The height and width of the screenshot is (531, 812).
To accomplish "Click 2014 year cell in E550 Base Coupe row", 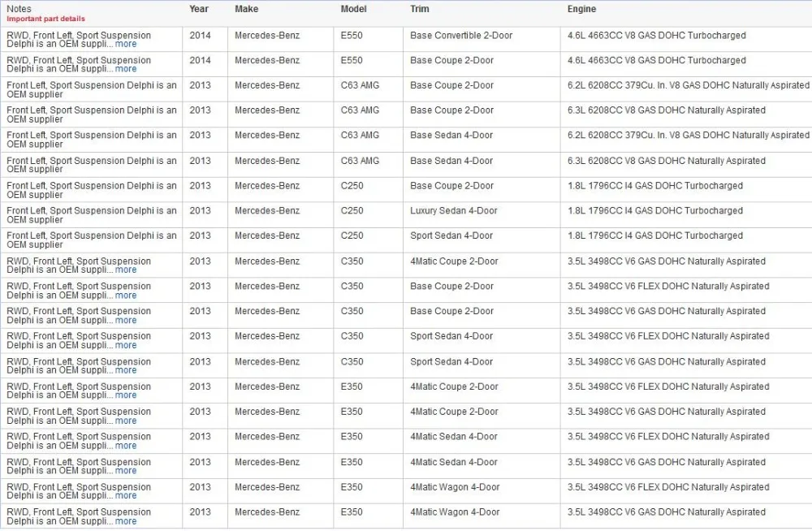I will [200, 60].
